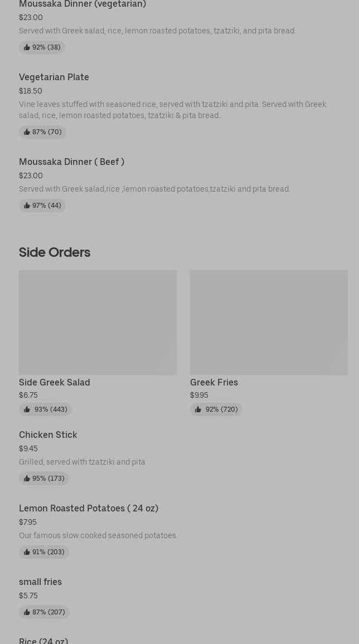Image resolution: width=359 pixels, height=644 pixels.
Task: Click the Vegetarian Plate description text
Action: coord(172,110)
